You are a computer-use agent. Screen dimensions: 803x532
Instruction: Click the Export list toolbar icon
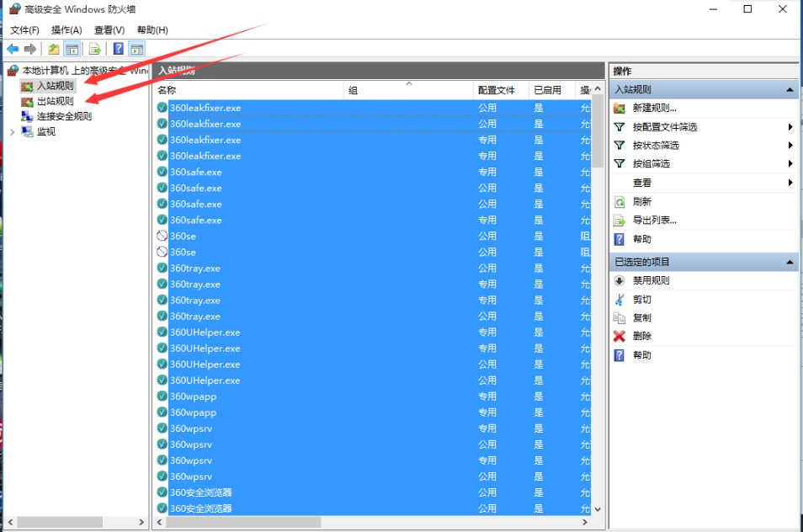(x=94, y=49)
